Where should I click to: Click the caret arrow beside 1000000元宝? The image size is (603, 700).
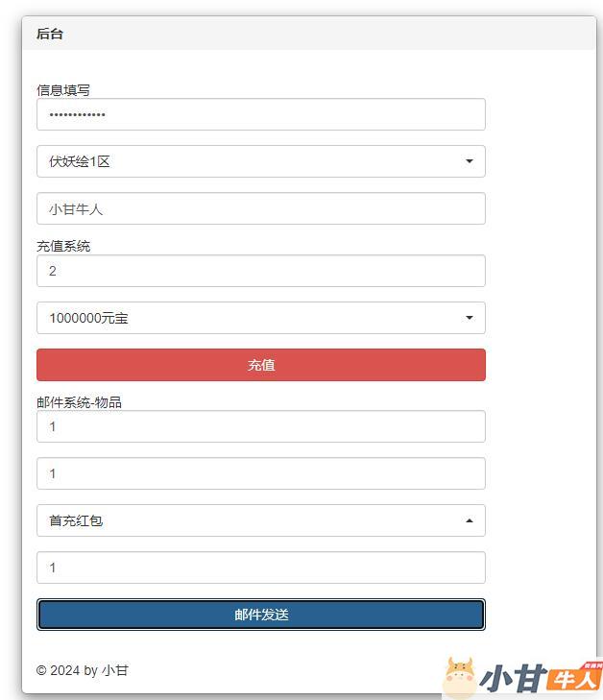coord(469,318)
